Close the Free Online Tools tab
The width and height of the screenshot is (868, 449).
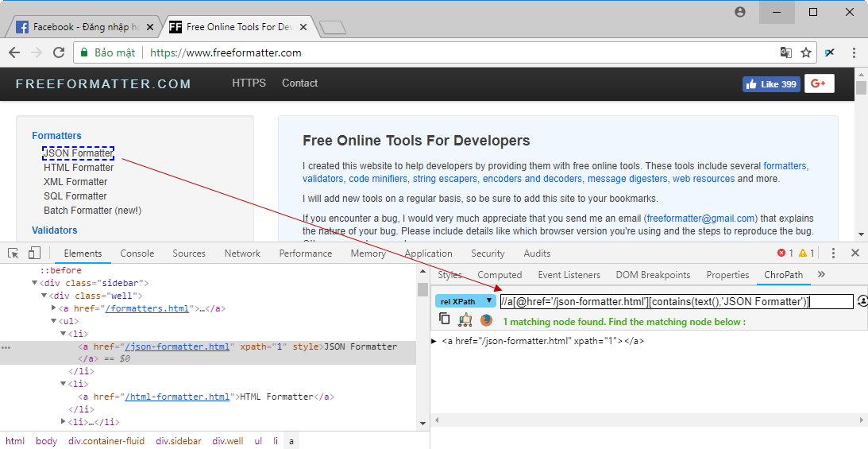coord(303,27)
